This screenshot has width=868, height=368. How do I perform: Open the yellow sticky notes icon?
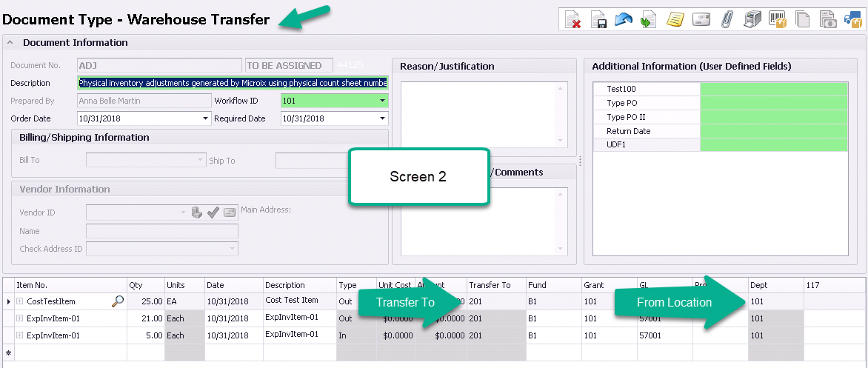[674, 20]
